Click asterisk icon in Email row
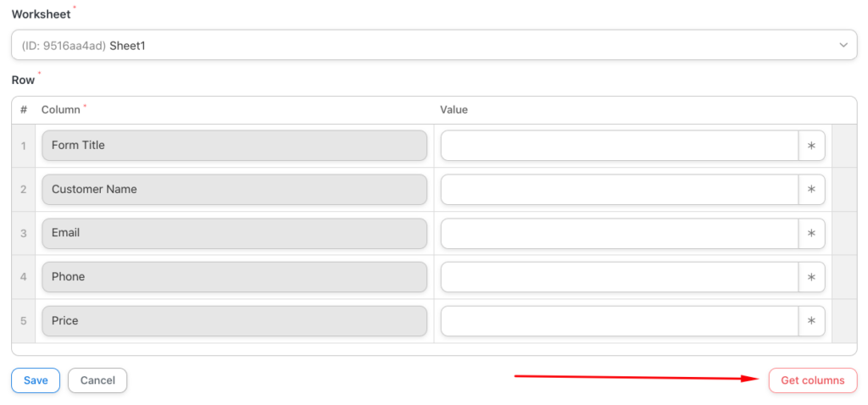Image resolution: width=868 pixels, height=405 pixels. (x=811, y=233)
